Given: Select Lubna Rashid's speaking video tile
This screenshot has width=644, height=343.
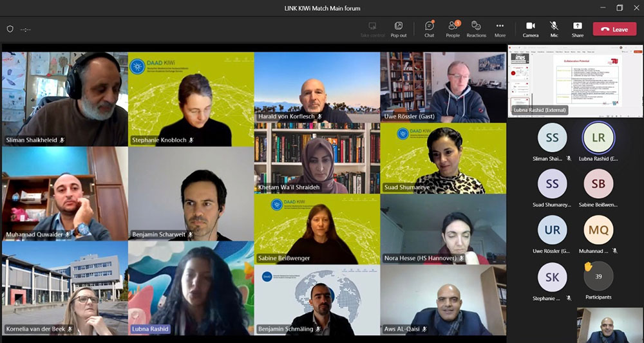Looking at the screenshot, I should click(191, 288).
